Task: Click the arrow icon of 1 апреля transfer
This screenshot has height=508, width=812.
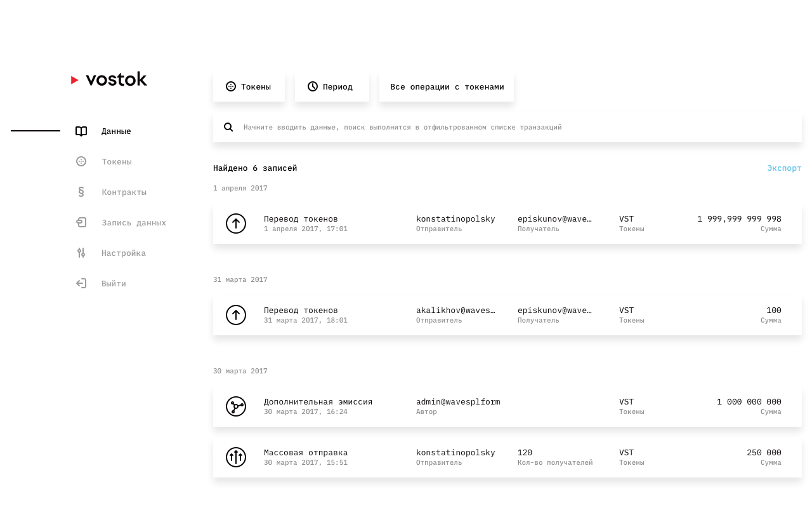Action: (x=236, y=224)
